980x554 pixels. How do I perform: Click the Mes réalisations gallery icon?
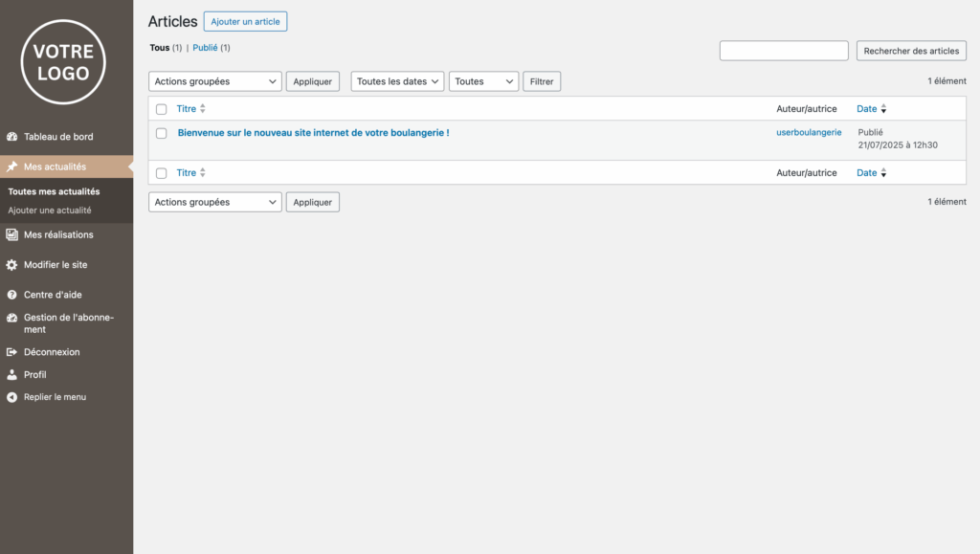[12, 234]
